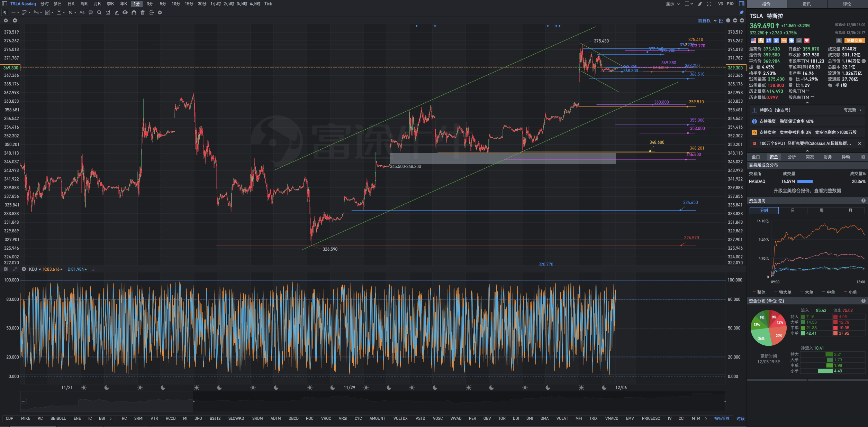Open the KDJ indicator dropdown
The height and width of the screenshot is (427, 868).
tap(35, 269)
